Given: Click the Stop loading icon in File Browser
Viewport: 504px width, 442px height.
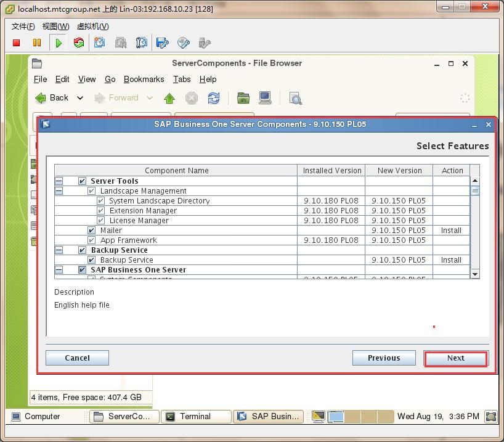Looking at the screenshot, I should (192, 98).
